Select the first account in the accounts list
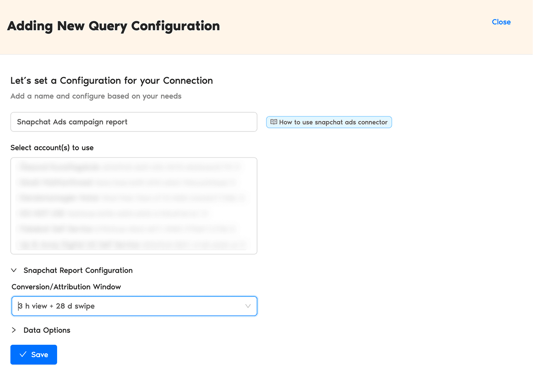 point(130,167)
